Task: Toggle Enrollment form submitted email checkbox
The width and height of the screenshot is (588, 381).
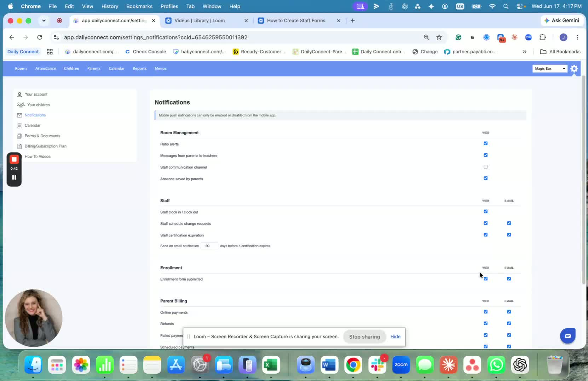Action: [x=509, y=279]
